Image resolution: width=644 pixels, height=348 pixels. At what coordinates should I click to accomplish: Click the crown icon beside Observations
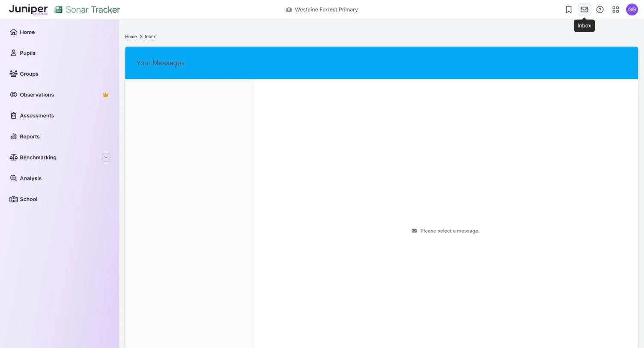tap(105, 95)
